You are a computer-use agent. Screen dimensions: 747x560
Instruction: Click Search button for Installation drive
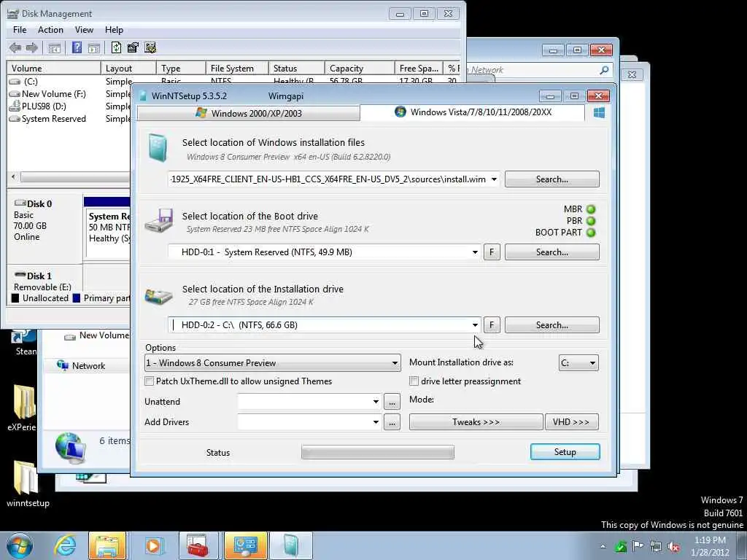coord(551,325)
